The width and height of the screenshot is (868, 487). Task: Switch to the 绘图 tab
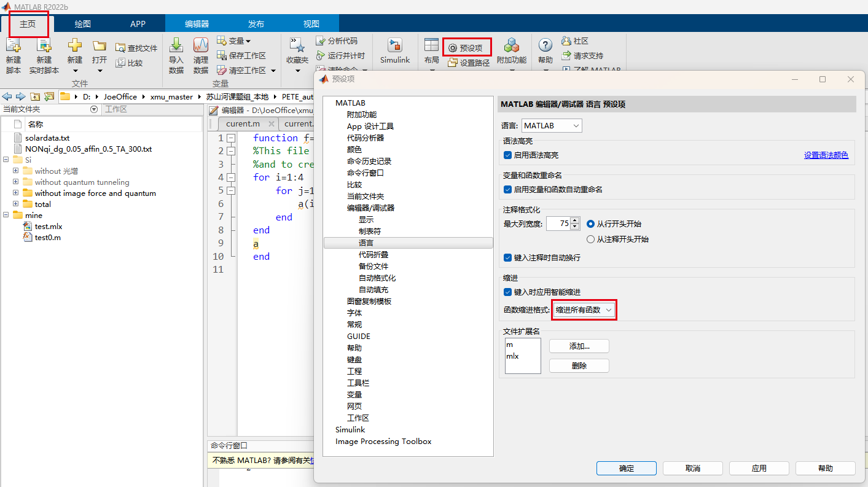83,24
